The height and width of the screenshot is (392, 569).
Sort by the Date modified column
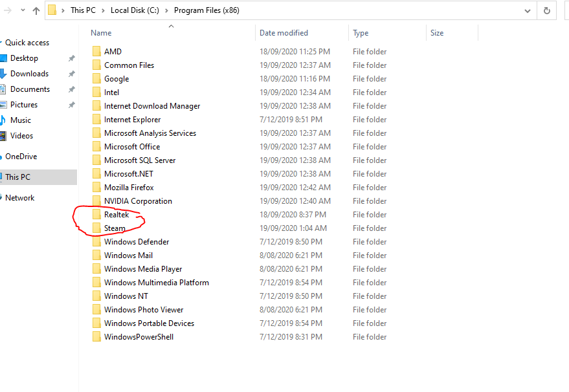pyautogui.click(x=284, y=33)
